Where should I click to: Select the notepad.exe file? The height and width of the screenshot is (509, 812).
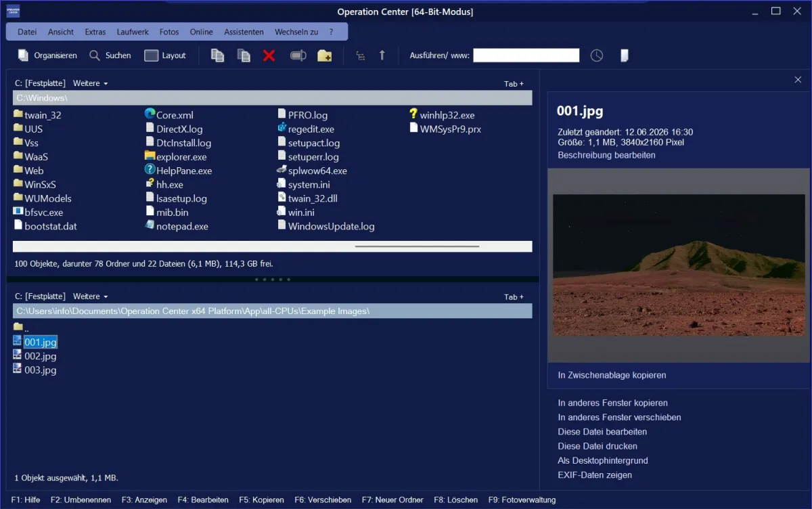[177, 226]
